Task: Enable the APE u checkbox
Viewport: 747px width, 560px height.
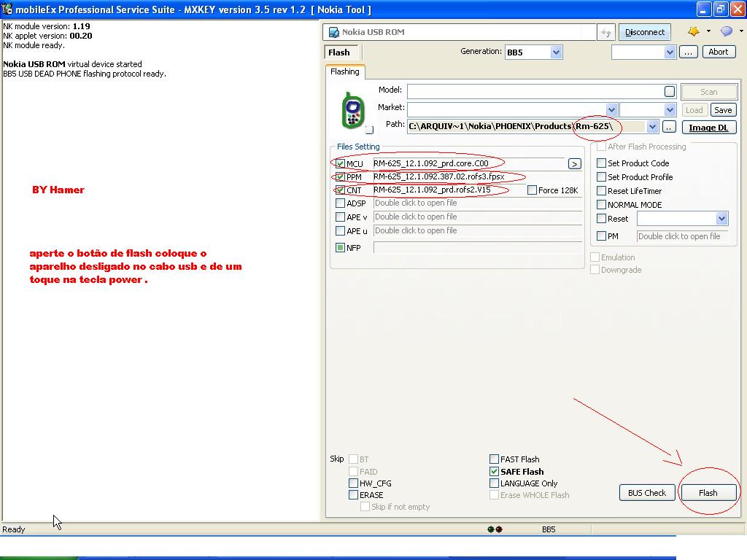Action: (x=340, y=231)
